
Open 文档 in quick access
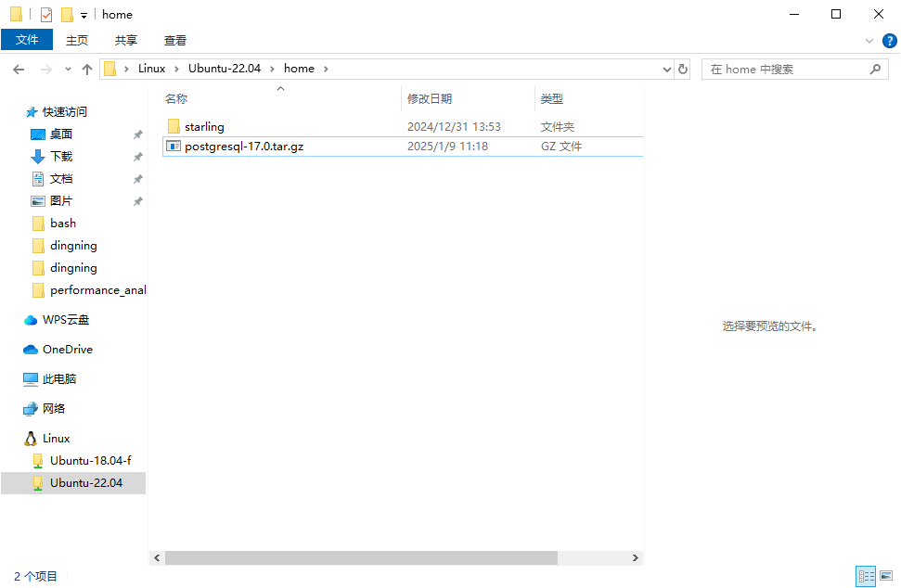(x=61, y=179)
